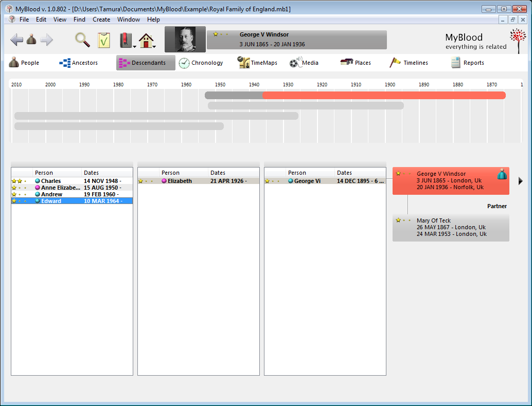Click the red George V Windsor card
This screenshot has height=406, width=532.
[x=451, y=180]
